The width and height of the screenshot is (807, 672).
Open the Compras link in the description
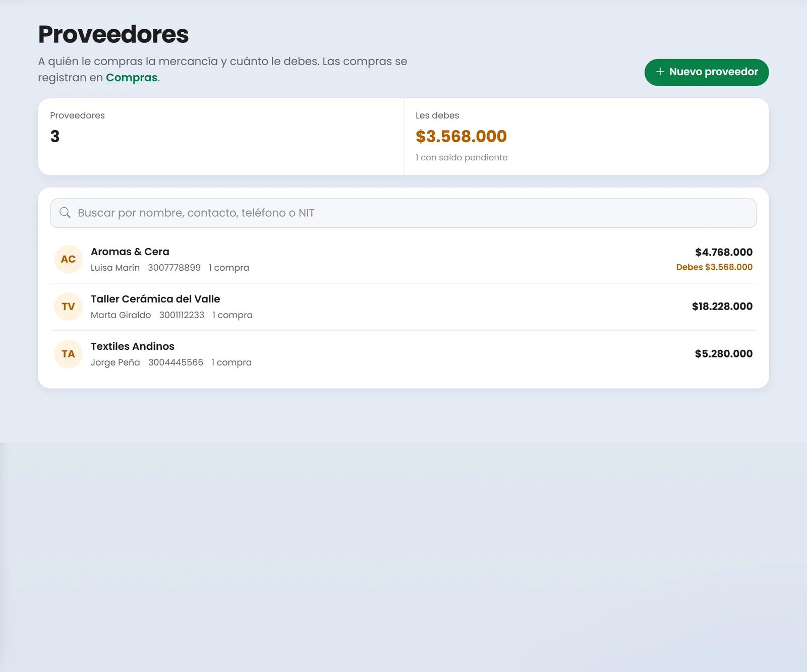tap(132, 78)
